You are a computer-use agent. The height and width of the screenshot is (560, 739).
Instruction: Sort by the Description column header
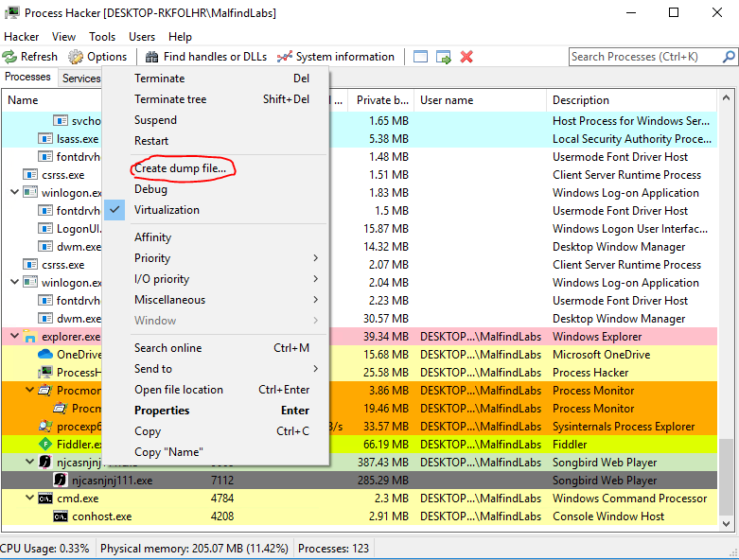coord(581,100)
